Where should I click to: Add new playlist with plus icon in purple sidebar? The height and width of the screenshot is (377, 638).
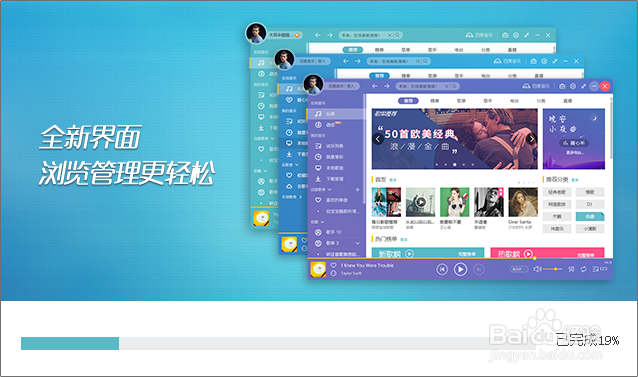coord(357,190)
